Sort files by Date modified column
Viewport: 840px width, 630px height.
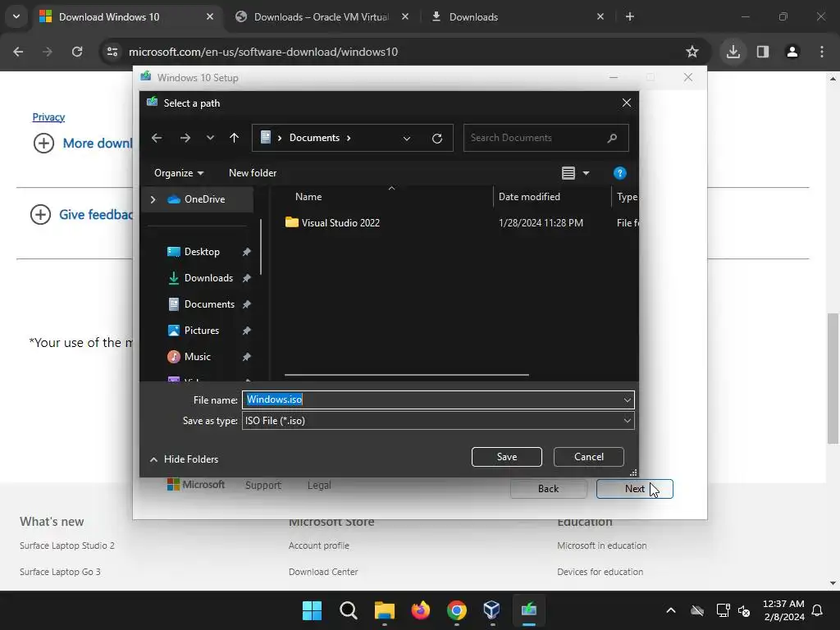(x=529, y=197)
